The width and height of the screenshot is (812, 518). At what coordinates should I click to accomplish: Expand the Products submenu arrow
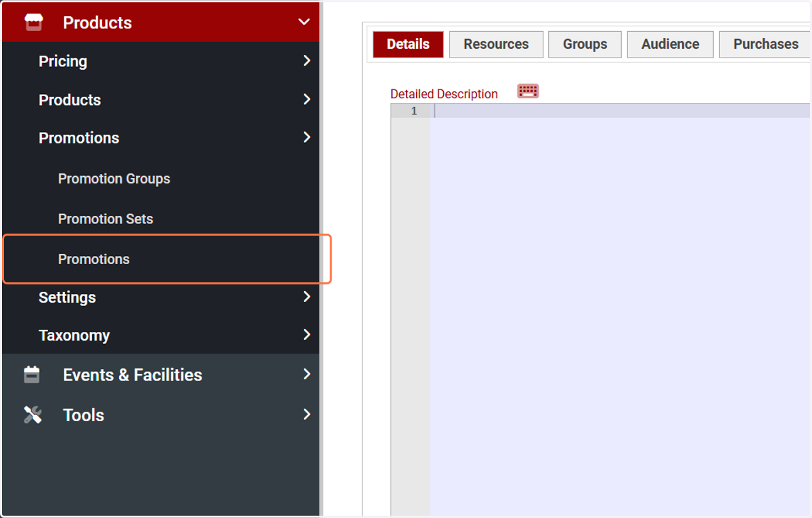click(307, 100)
